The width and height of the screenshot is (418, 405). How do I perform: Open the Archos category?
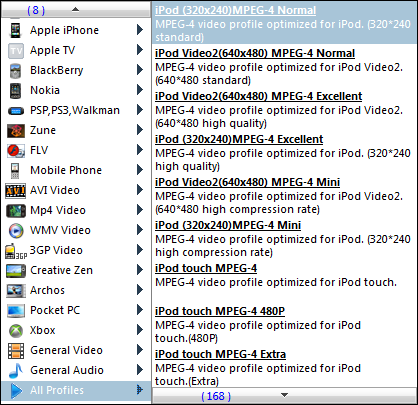76,290
